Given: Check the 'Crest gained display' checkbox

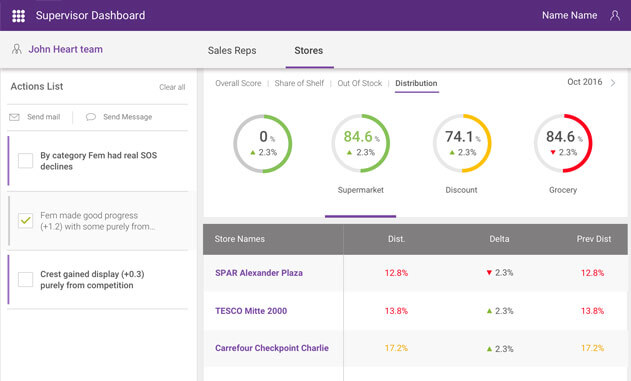Looking at the screenshot, I should tap(25, 279).
